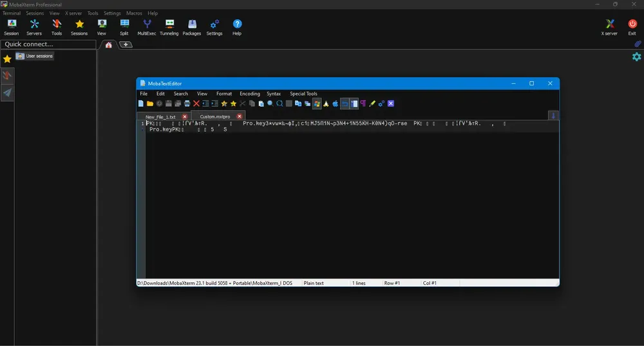Open the Encoding menu in editor
This screenshot has height=346, width=644.
tap(249, 94)
